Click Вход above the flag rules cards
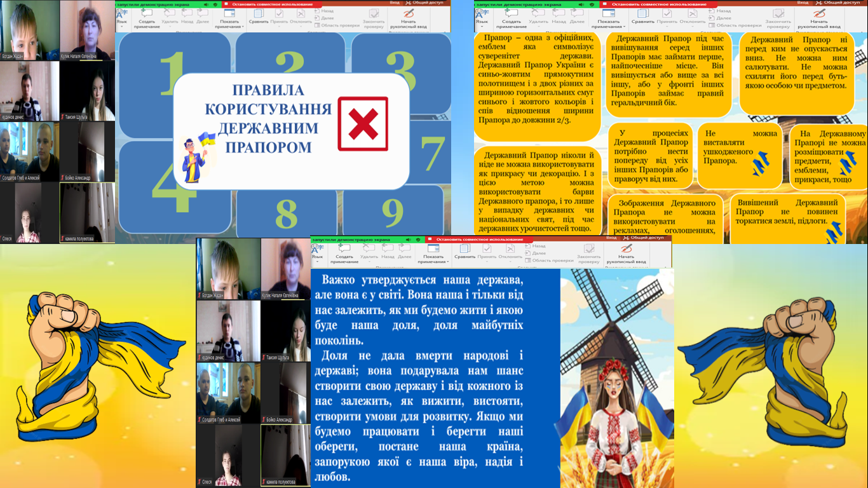The width and height of the screenshot is (868, 488). click(803, 3)
